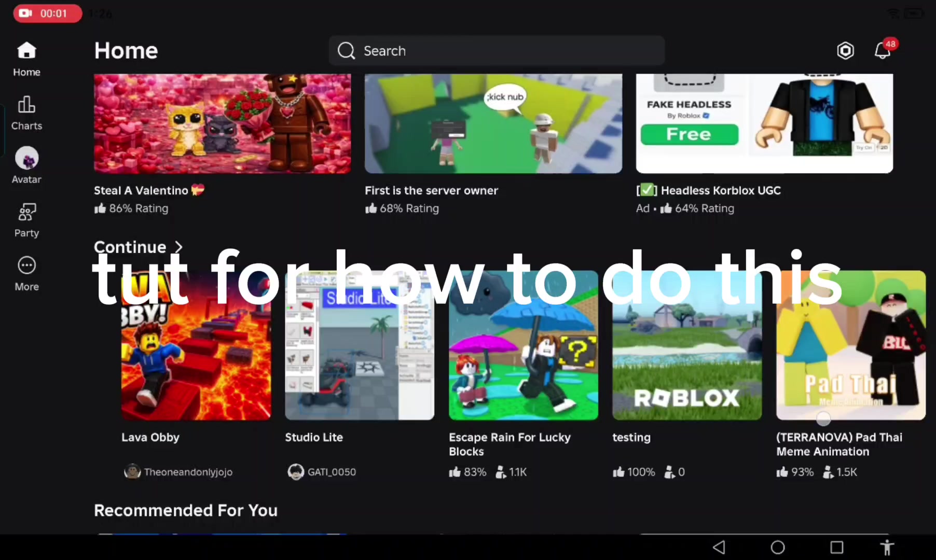This screenshot has height=560, width=936.
Task: Select Escape Rain For Lucky Blocks title
Action: 510,444
